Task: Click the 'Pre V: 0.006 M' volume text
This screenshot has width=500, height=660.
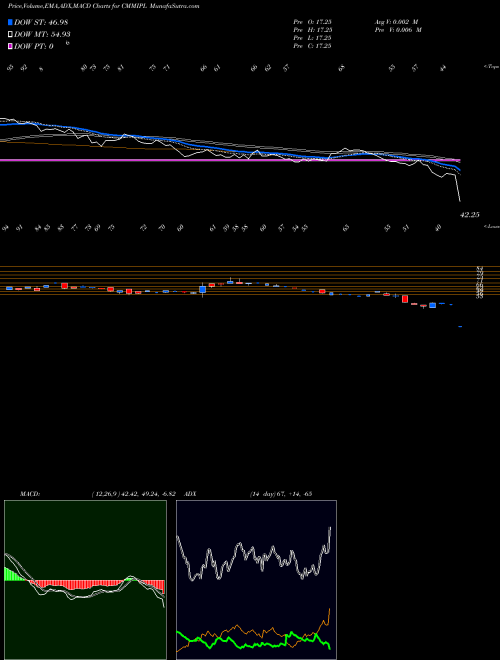Action: tap(398, 30)
